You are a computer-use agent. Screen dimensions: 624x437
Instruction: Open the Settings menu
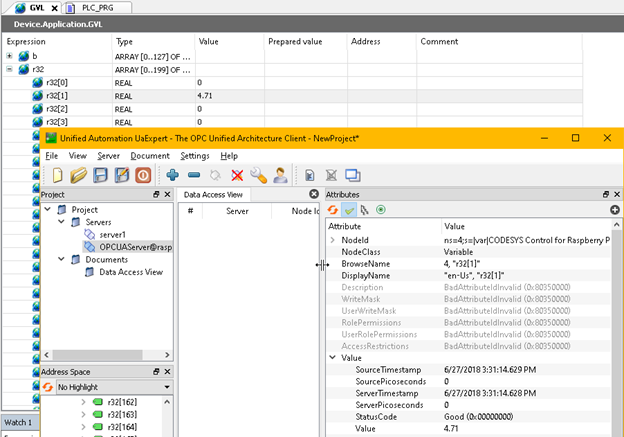[x=195, y=156]
